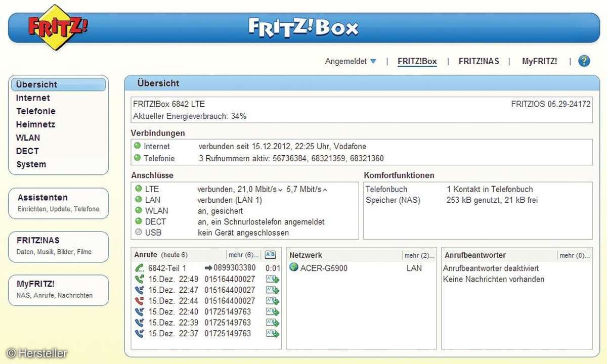Image resolution: width=607 pixels, height=364 pixels.
Task: Add 22:49 caller to phone book icon
Action: 273,279
